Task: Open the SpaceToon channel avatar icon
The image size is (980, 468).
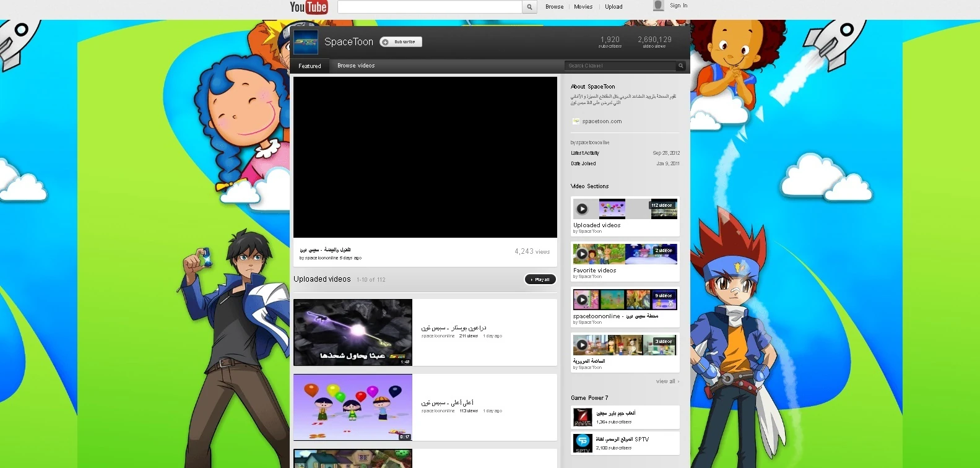Action: pos(306,42)
